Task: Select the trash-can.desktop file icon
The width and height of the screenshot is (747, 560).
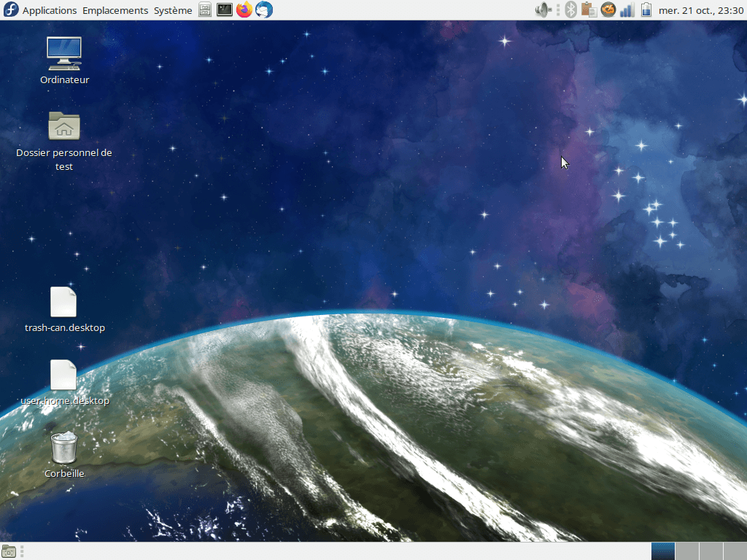Action: 63,301
